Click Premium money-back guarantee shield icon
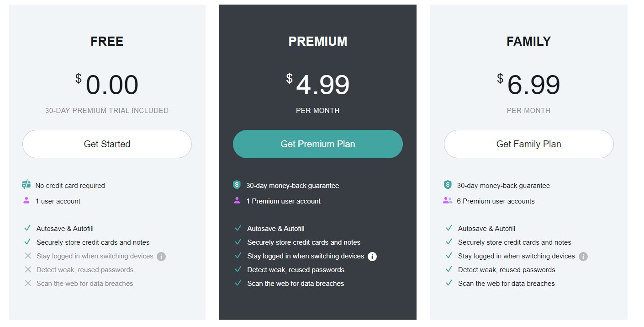 [237, 185]
